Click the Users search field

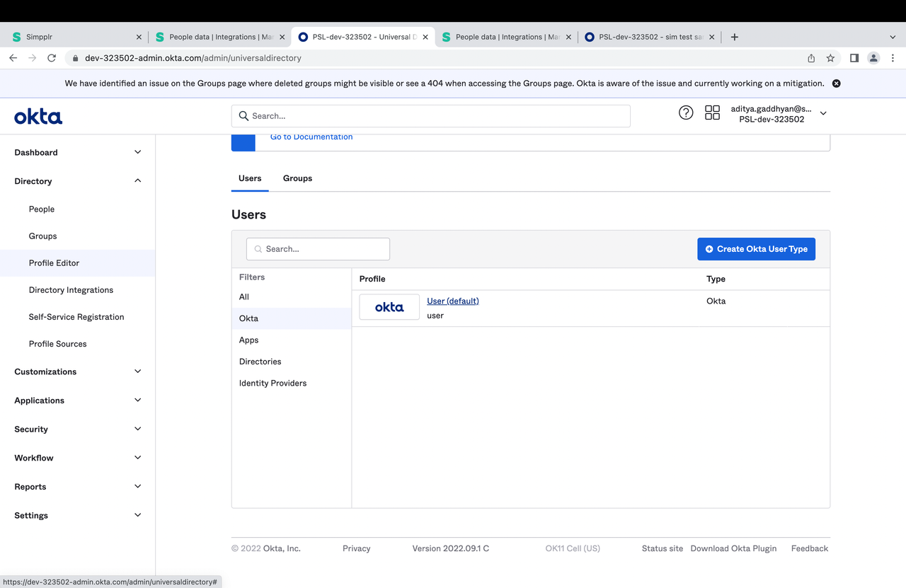click(x=319, y=249)
